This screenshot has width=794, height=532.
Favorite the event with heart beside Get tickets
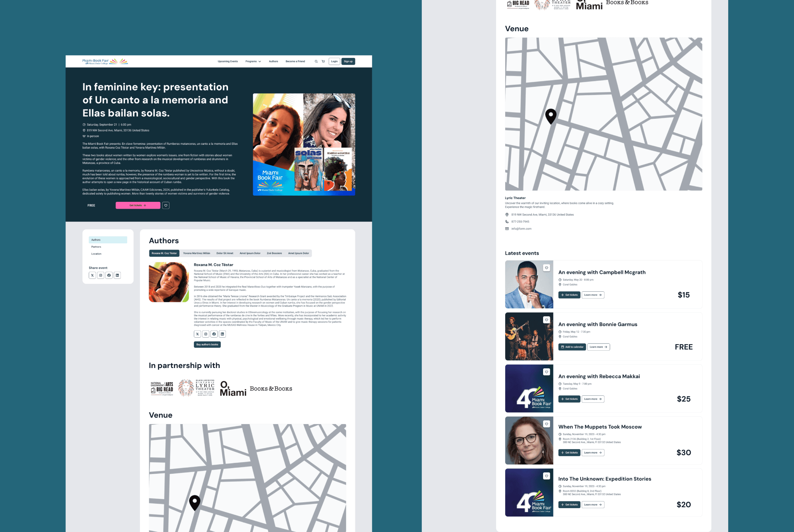point(166,205)
